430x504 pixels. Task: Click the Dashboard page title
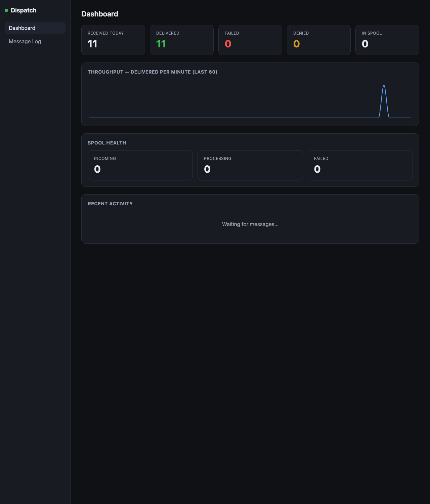pyautogui.click(x=100, y=14)
